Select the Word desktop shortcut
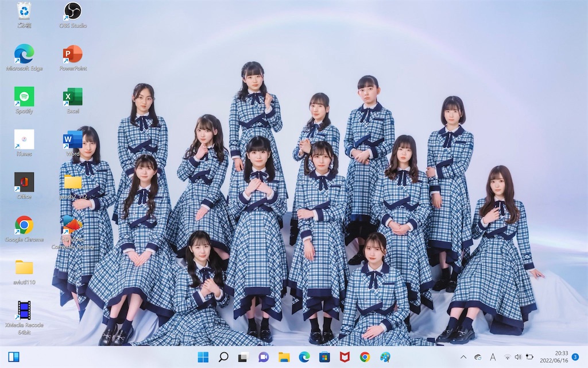588x368 pixels. tap(73, 143)
